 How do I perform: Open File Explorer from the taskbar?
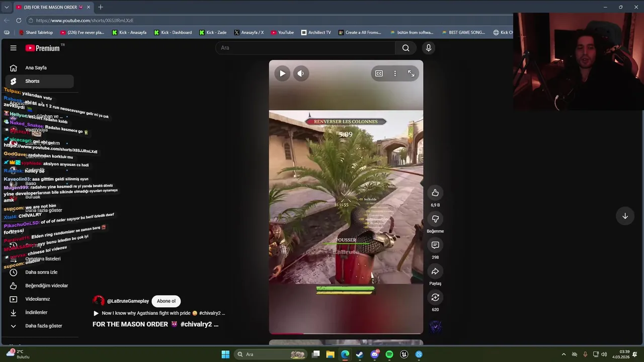pyautogui.click(x=330, y=354)
